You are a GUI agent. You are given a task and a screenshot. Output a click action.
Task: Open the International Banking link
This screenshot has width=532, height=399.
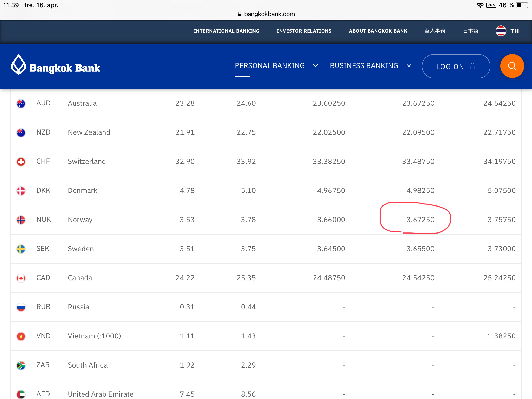226,31
